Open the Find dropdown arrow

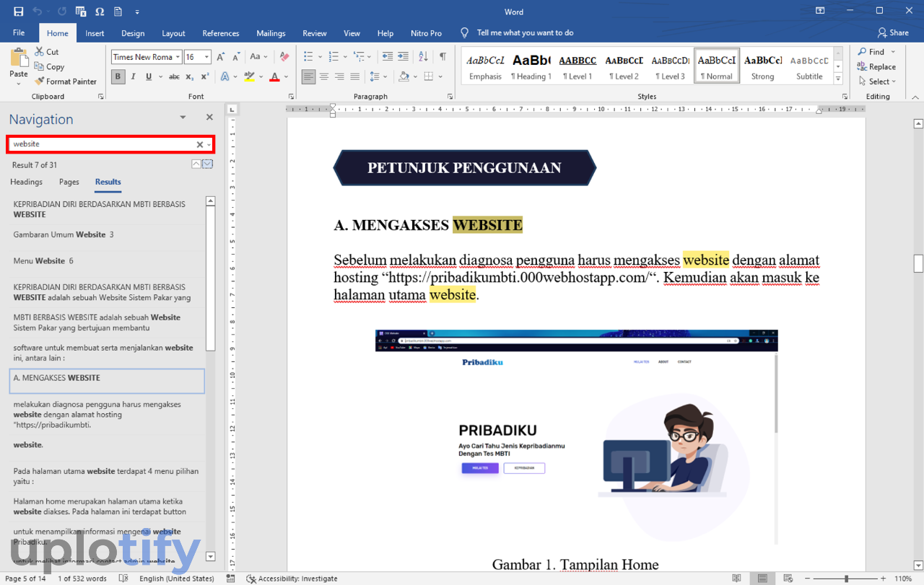[893, 52]
